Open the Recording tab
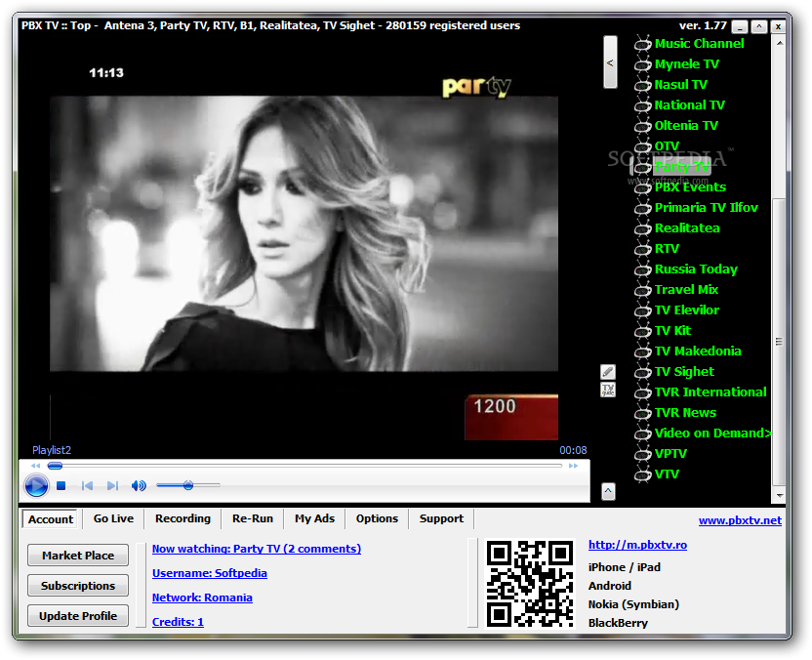This screenshot has height=660, width=812. (x=183, y=518)
